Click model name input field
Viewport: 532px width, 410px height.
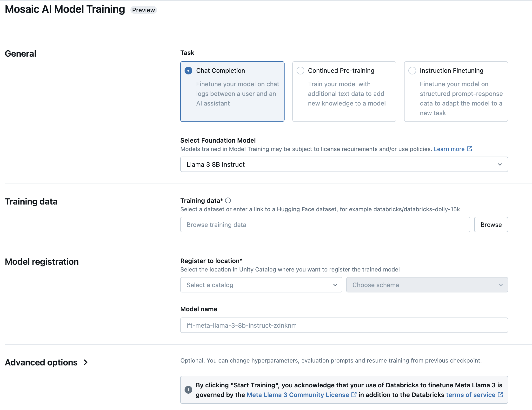pyautogui.click(x=344, y=325)
